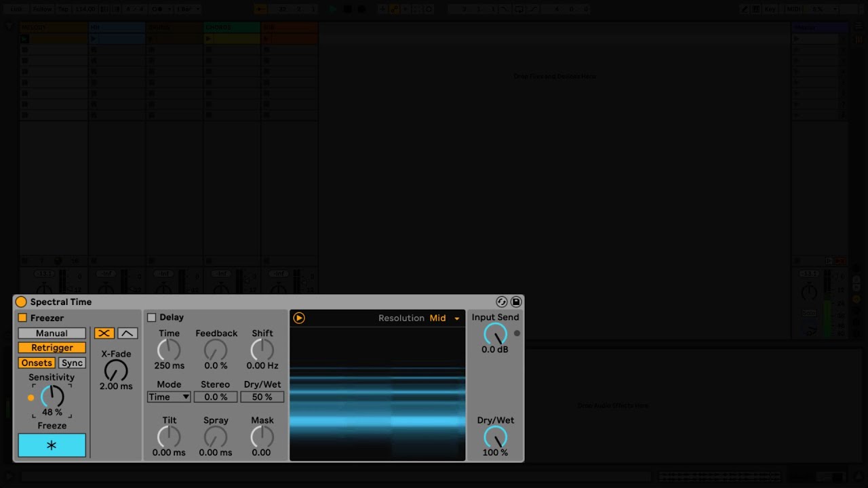Image resolution: width=868 pixels, height=488 pixels.
Task: Click the 0.00 Mask value
Action: (261, 453)
